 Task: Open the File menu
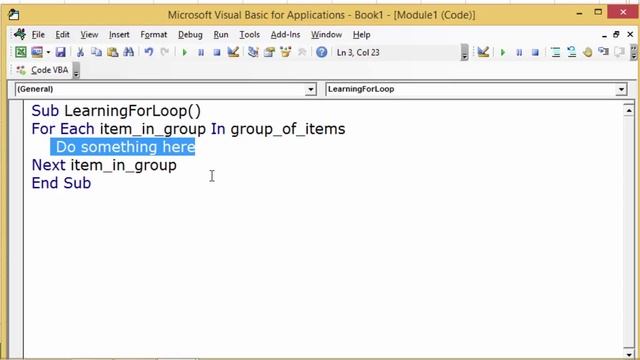[x=38, y=35]
